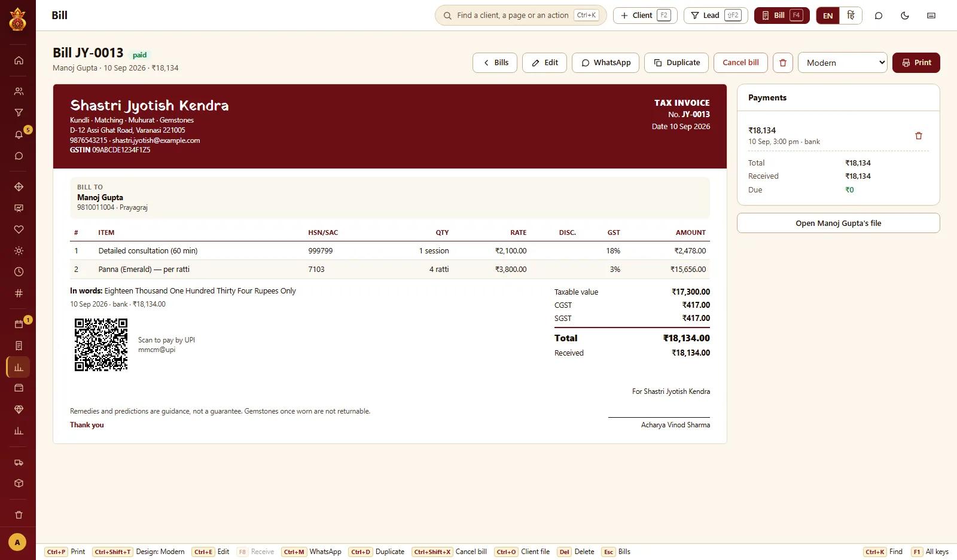Delete the ₹18,134 payment via its trash icon
957x560 pixels.
919,136
